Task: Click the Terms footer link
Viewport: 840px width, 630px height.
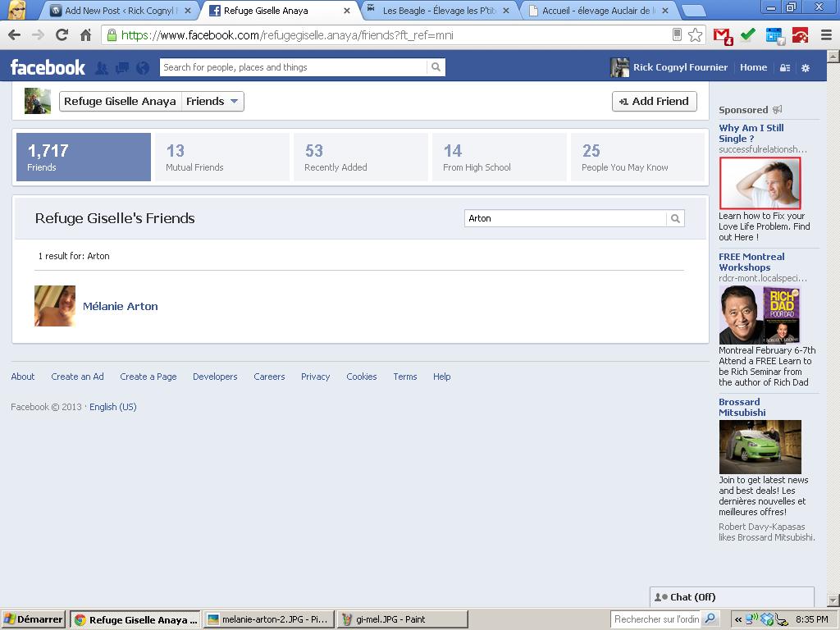Action: click(405, 377)
